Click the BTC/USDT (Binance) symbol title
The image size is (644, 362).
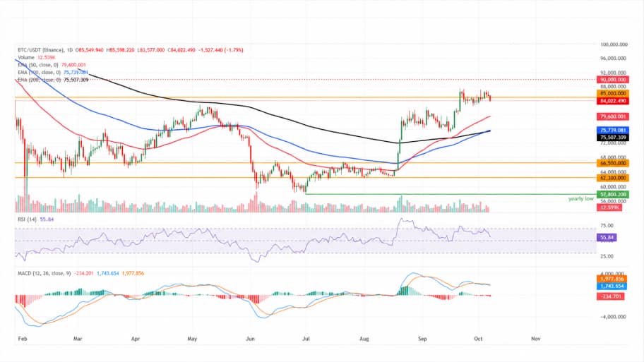pos(41,50)
